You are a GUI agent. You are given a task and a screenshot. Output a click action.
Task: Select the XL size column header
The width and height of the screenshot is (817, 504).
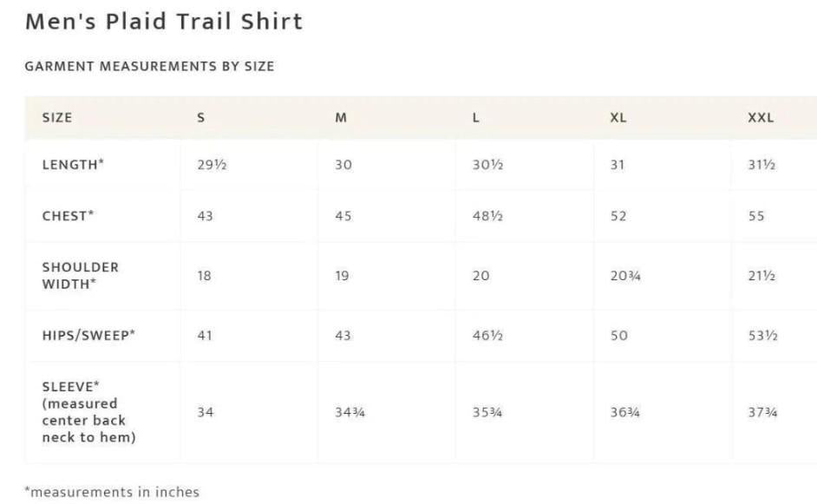(618, 118)
